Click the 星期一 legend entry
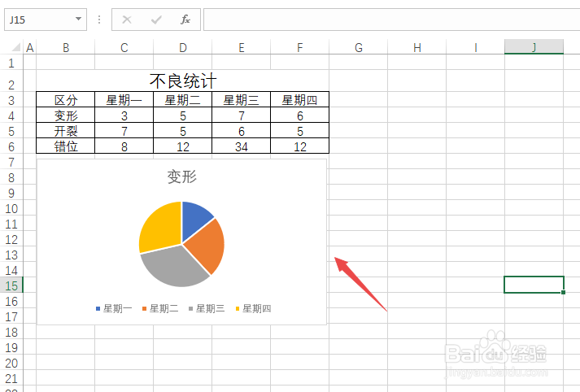Viewport: 580px width, 392px height. (114, 308)
